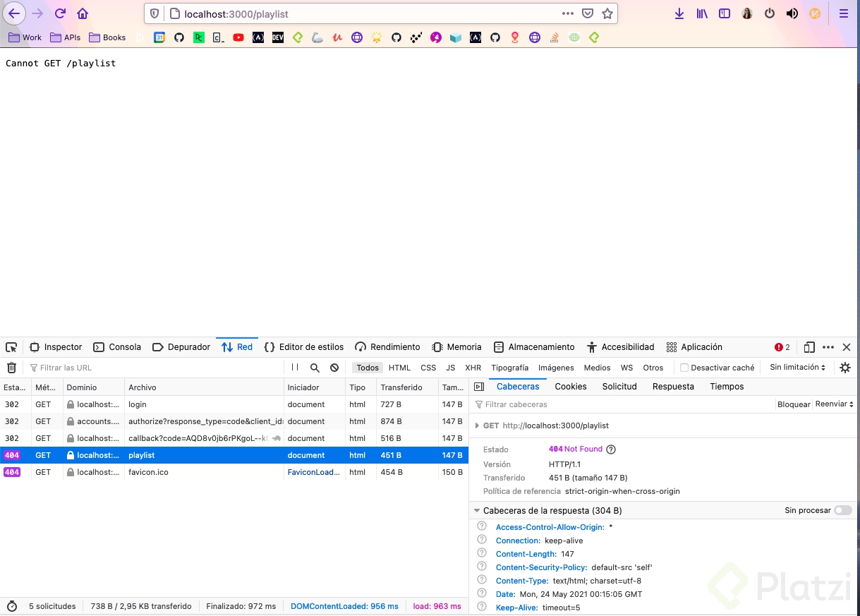This screenshot has width=860, height=616.
Task: Open request blocking with the block icon
Action: pyautogui.click(x=334, y=368)
